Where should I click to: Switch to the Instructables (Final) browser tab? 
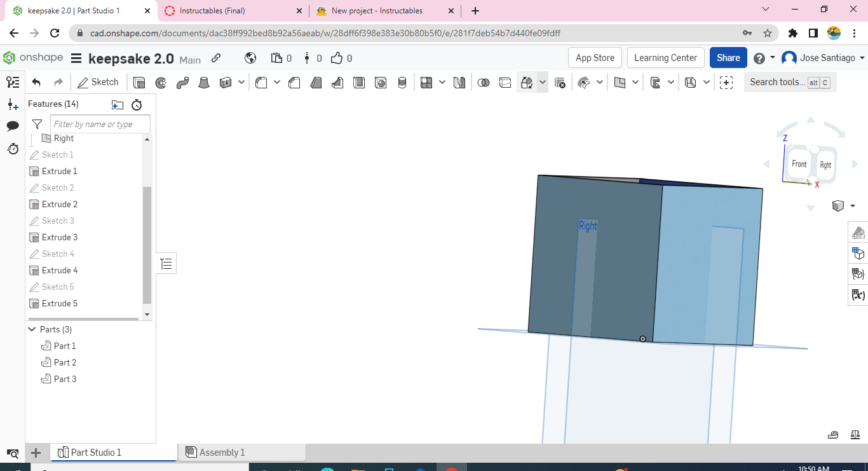(232, 11)
